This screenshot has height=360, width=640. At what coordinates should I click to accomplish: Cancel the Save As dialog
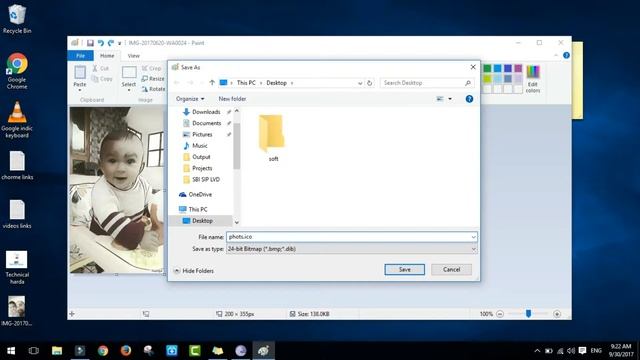coord(451,269)
